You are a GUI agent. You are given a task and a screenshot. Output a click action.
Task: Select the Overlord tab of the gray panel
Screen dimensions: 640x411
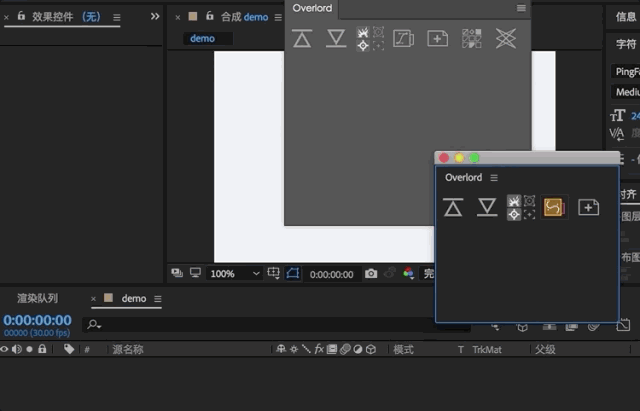click(x=312, y=8)
